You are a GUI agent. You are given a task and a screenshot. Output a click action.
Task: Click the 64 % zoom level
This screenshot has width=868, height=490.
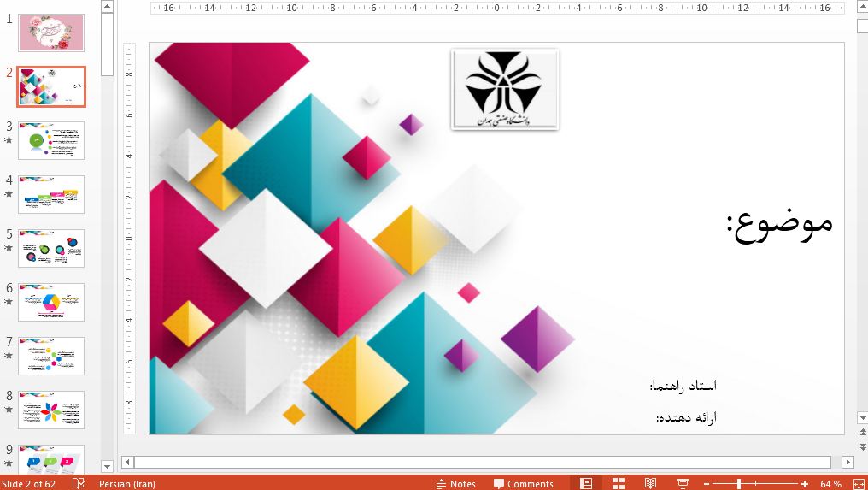pos(830,483)
